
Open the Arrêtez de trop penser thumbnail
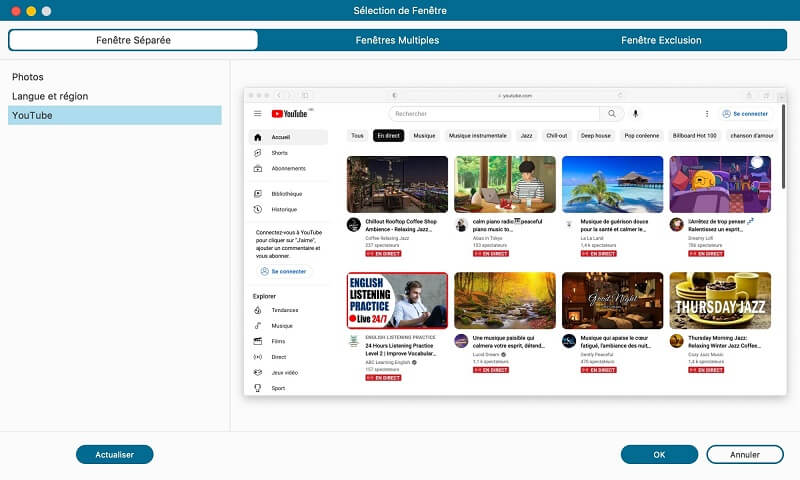click(x=720, y=184)
